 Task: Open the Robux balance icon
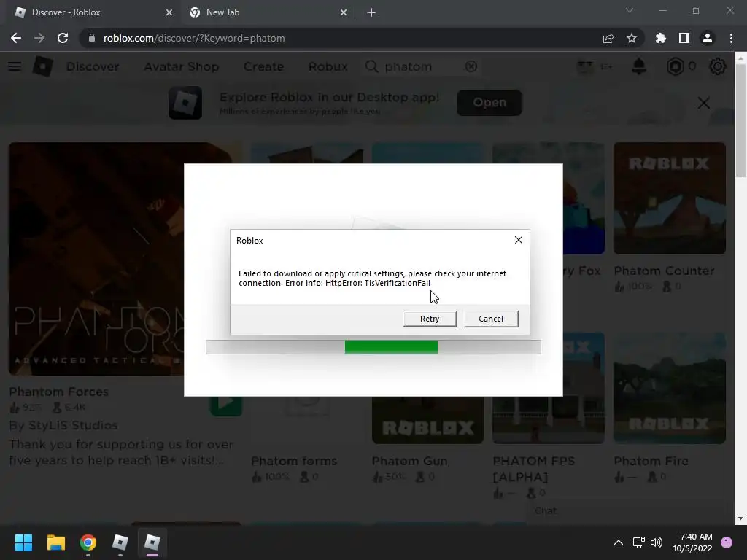click(675, 66)
